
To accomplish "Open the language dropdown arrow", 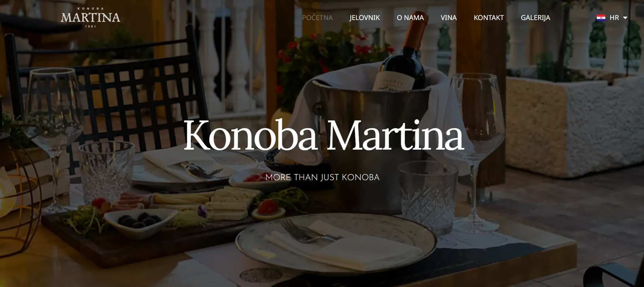I will pyautogui.click(x=625, y=18).
